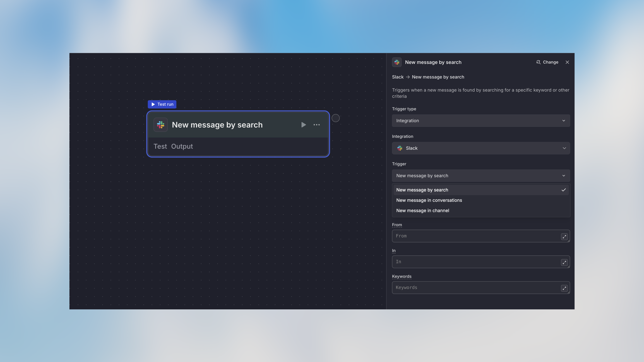Click the node's output connector circle
The width and height of the screenshot is (644, 362).
pos(335,118)
